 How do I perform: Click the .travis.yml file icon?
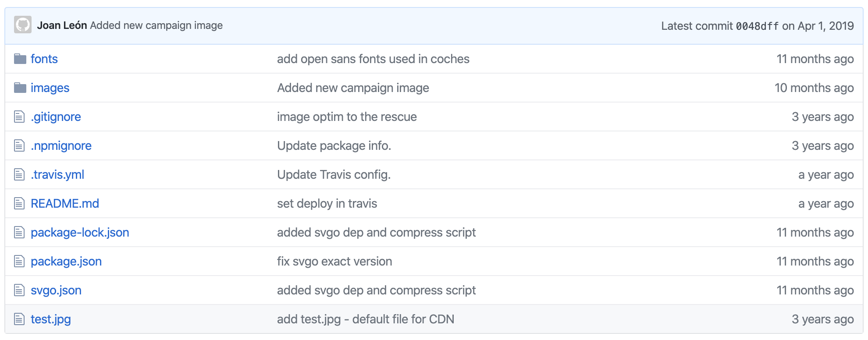(x=19, y=174)
